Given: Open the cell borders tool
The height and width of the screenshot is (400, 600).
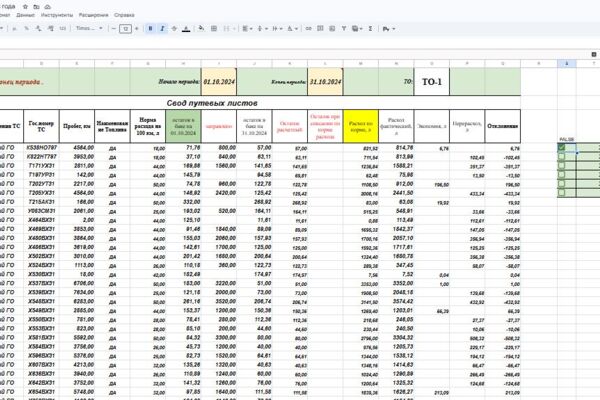Looking at the screenshot, I should 214,29.
